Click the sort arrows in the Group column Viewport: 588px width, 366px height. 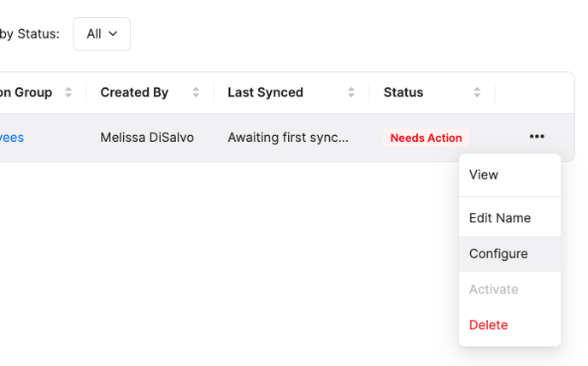(68, 92)
